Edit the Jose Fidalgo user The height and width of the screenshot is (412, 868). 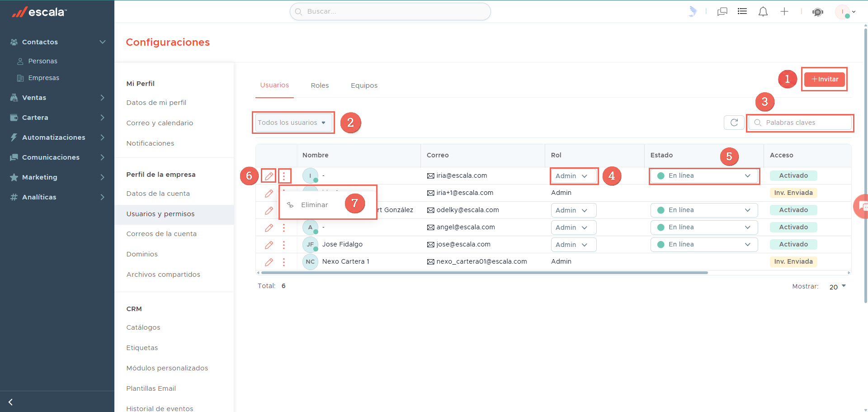click(x=269, y=245)
